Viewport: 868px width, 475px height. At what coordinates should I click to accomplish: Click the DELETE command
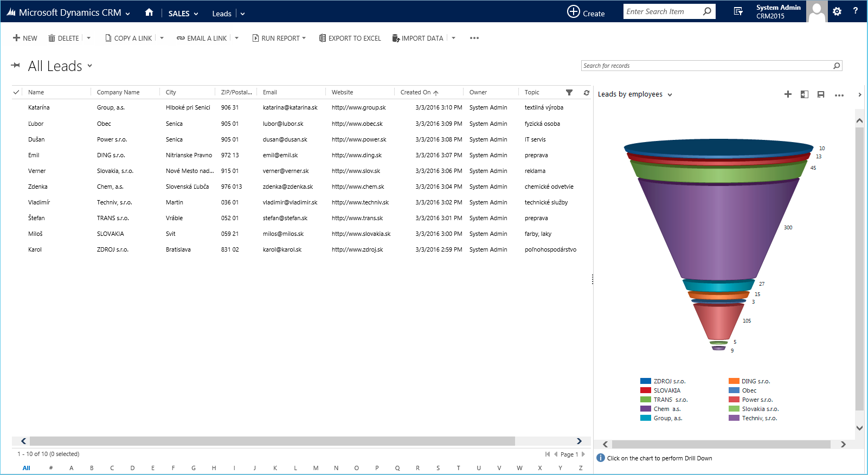pos(63,38)
